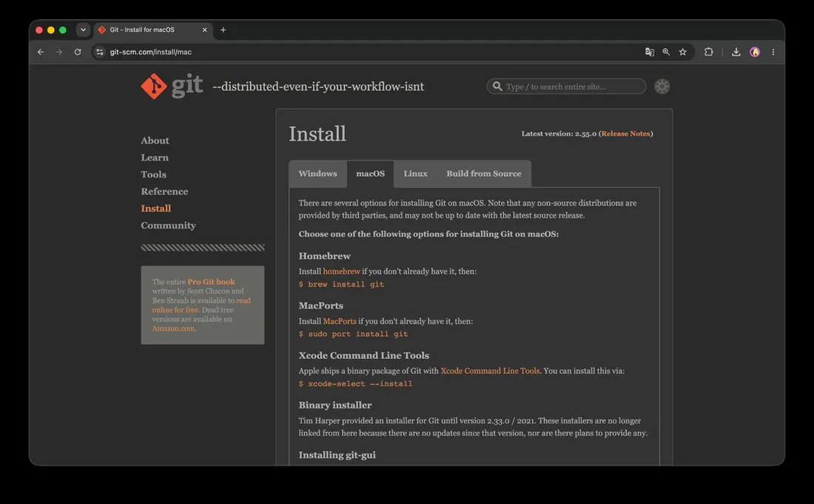Viewport: 814px width, 504px height.
Task: Click the Install page title
Action: click(x=317, y=134)
